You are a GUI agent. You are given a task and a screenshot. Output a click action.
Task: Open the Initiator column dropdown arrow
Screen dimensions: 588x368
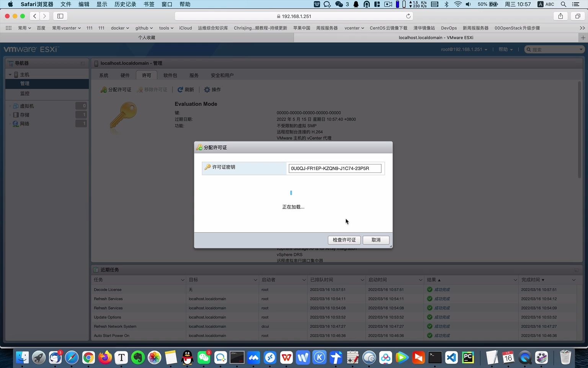[x=304, y=280]
